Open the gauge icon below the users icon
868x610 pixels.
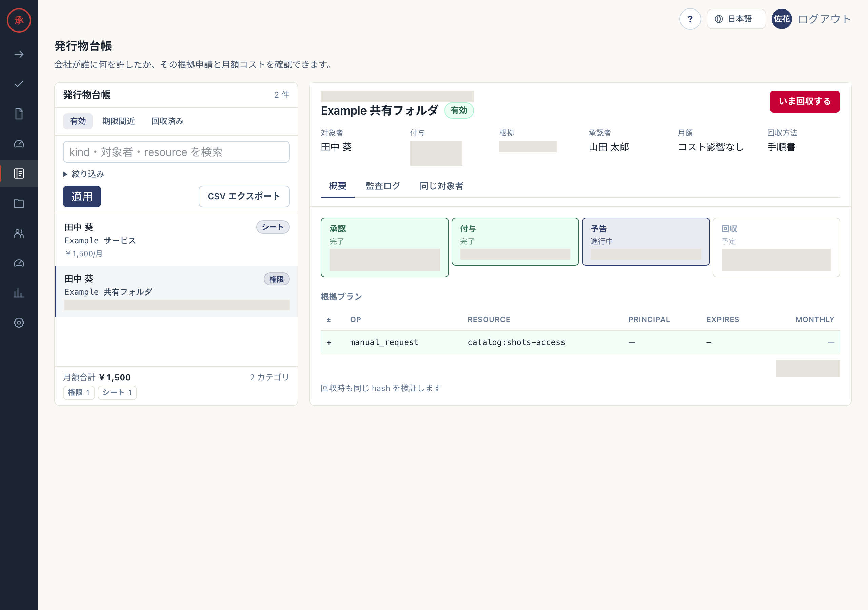pyautogui.click(x=19, y=263)
